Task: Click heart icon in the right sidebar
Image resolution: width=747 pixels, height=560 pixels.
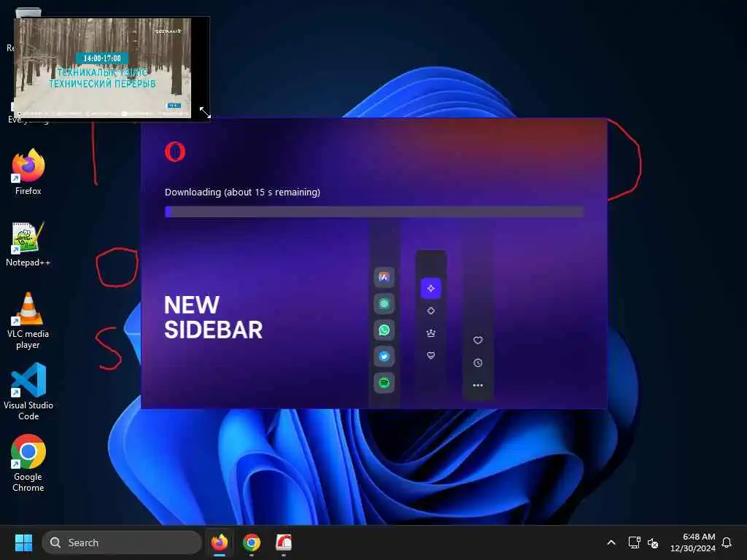Action: coord(478,340)
